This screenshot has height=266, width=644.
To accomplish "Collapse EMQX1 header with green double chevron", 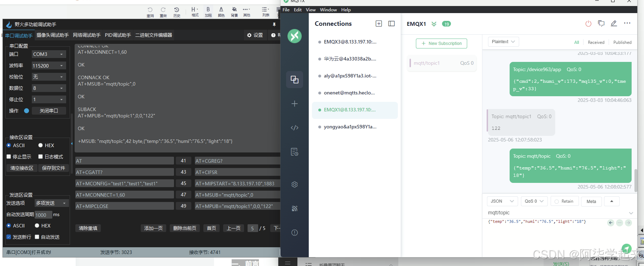I will click(434, 24).
